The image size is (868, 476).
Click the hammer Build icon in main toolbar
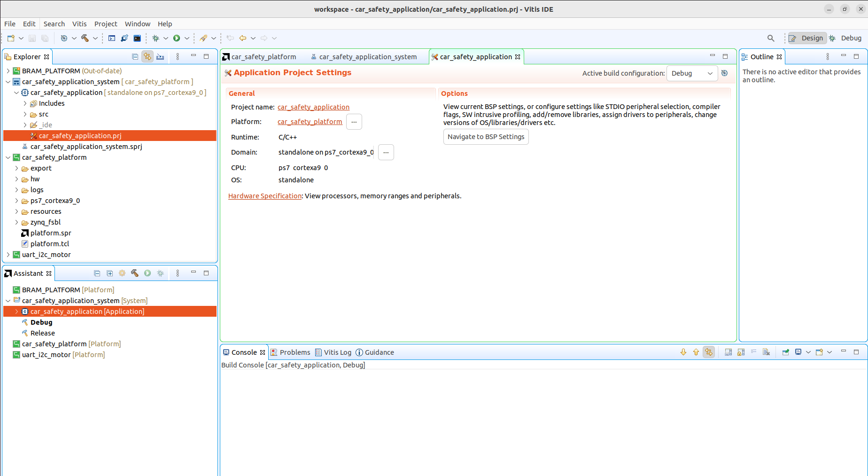tap(85, 38)
